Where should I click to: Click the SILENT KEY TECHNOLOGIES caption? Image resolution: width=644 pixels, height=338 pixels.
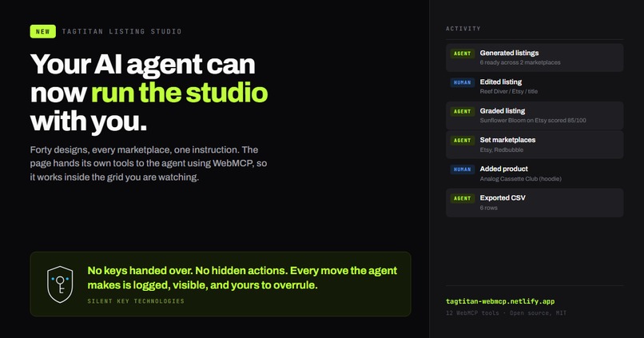136,301
